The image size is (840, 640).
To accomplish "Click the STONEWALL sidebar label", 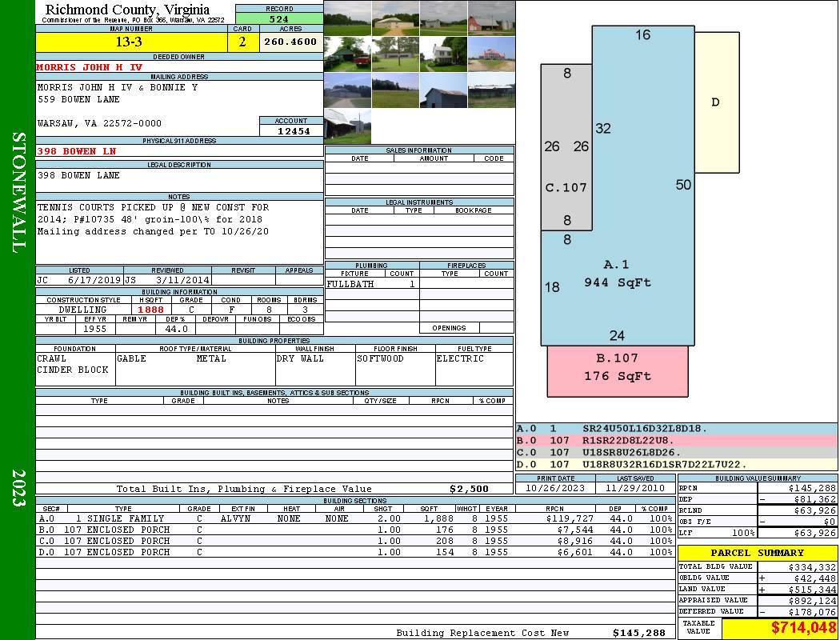I will pyautogui.click(x=18, y=192).
